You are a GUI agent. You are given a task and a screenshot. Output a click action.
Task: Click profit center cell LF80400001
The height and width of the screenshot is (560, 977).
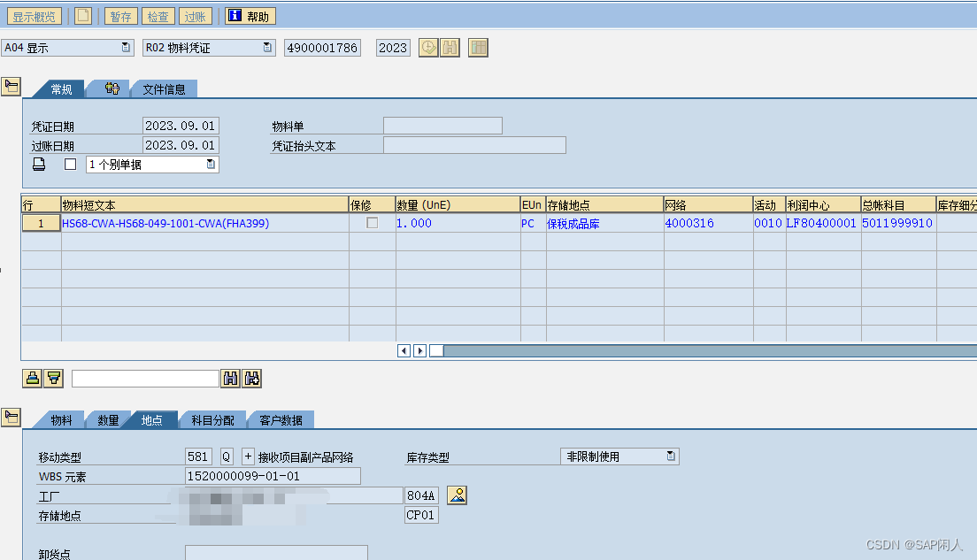click(x=821, y=223)
